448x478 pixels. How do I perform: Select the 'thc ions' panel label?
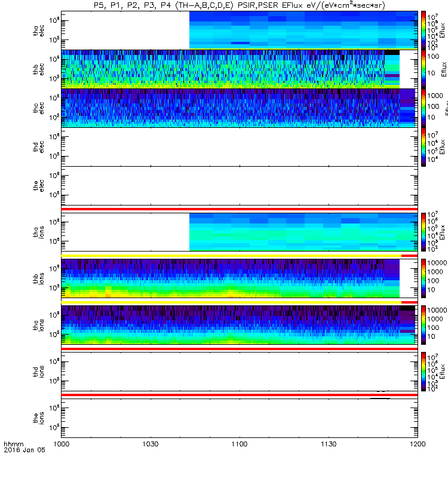pyautogui.click(x=39, y=325)
